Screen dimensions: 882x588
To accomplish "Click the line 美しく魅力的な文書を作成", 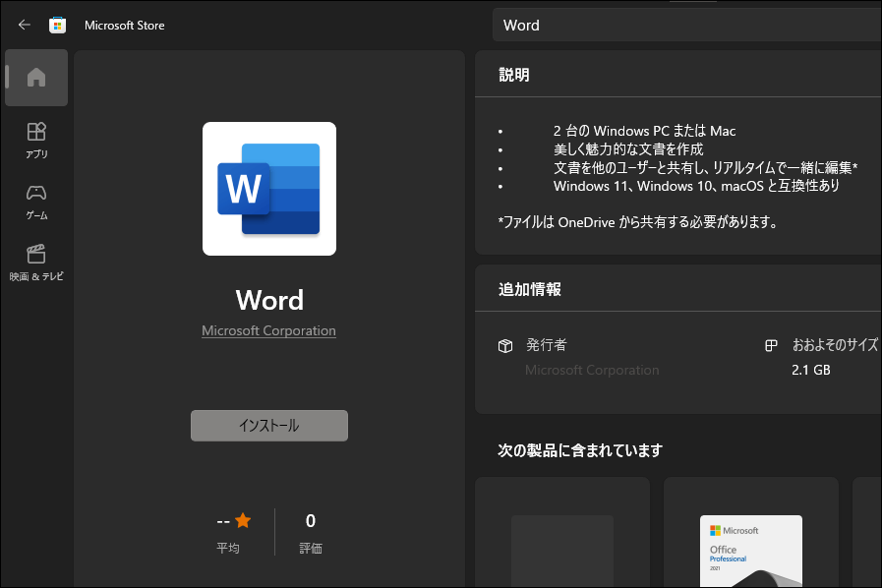I will 628,149.
